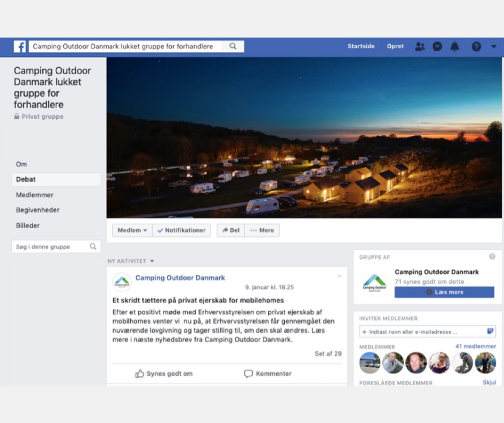Click the Facebook logo icon
Image resolution: width=504 pixels, height=423 pixels.
point(20,46)
